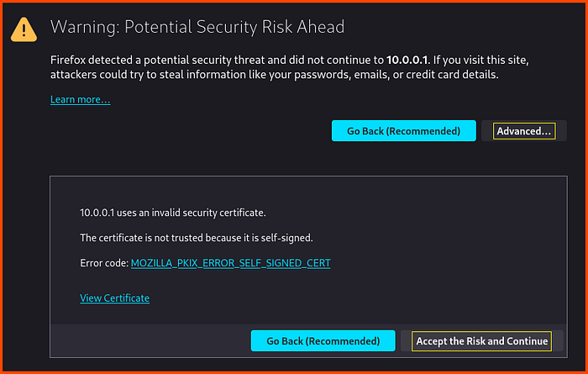Viewport: 588px width, 374px height.
Task: Click Go Back (Recommended) inside the advanced panel
Action: [323, 340]
